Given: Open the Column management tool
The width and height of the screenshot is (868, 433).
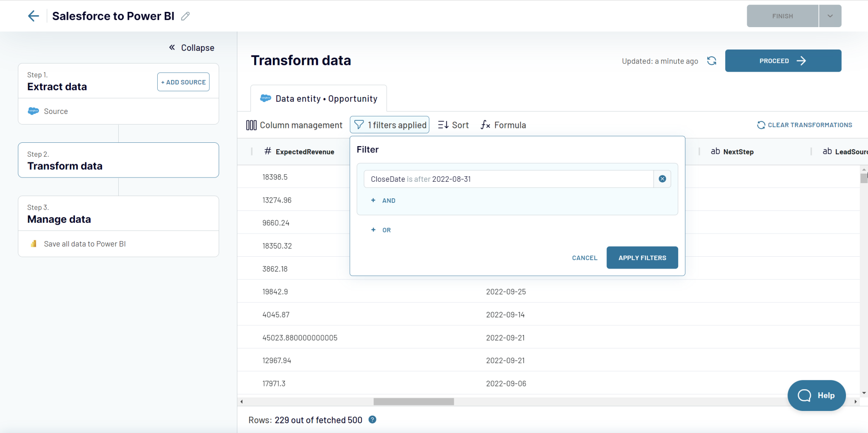Looking at the screenshot, I should click(294, 125).
